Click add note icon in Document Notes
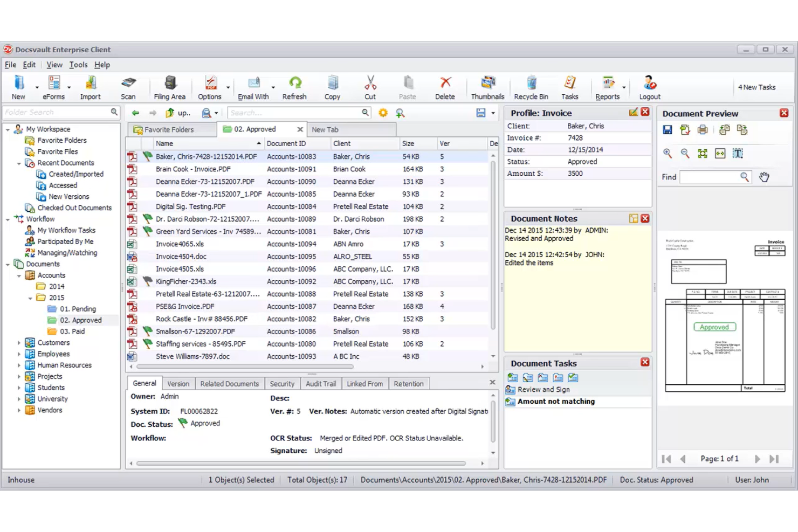This screenshot has width=798, height=532. click(634, 218)
